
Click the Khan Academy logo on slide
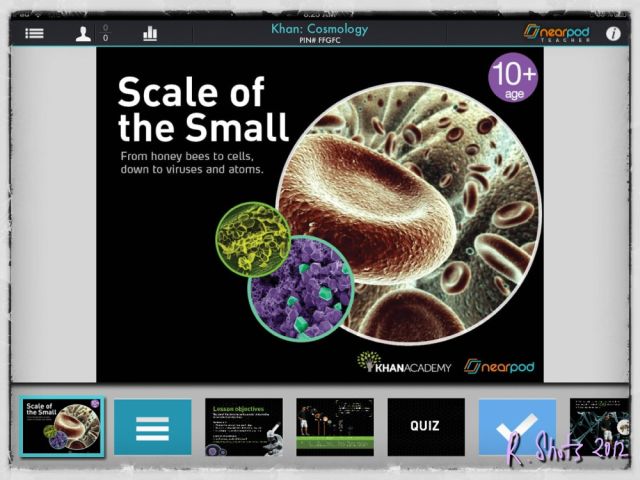pos(405,364)
